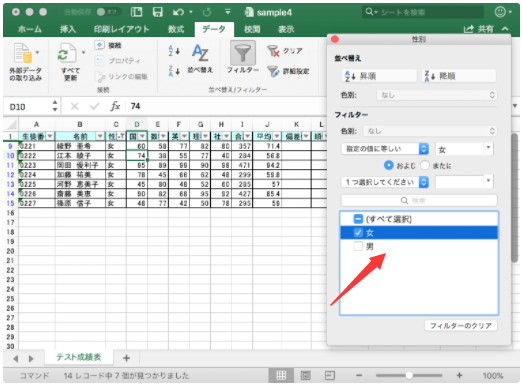Image resolution: width=522 pixels, height=386 pixels.
Task: Select the または radio button
Action: [x=425, y=165]
